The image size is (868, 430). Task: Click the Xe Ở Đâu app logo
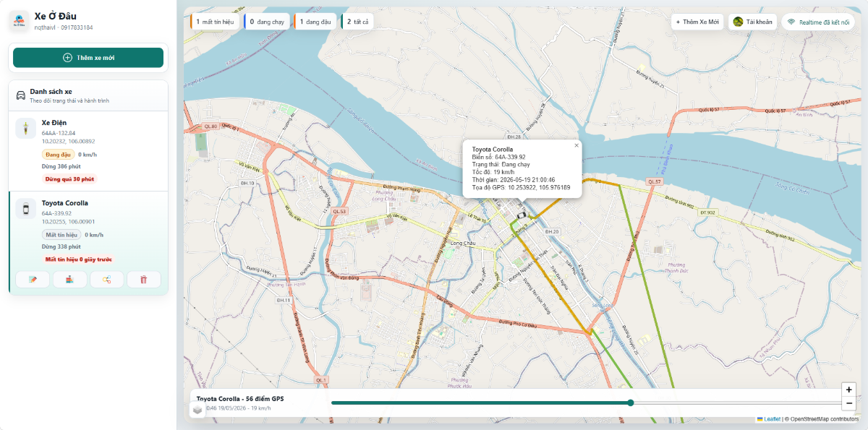click(x=20, y=21)
